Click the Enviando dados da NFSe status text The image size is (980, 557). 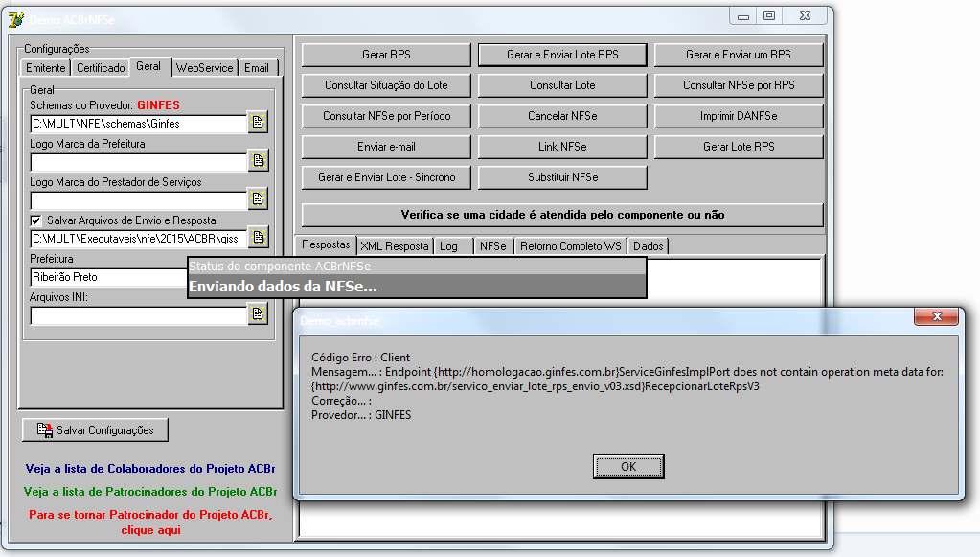[284, 287]
